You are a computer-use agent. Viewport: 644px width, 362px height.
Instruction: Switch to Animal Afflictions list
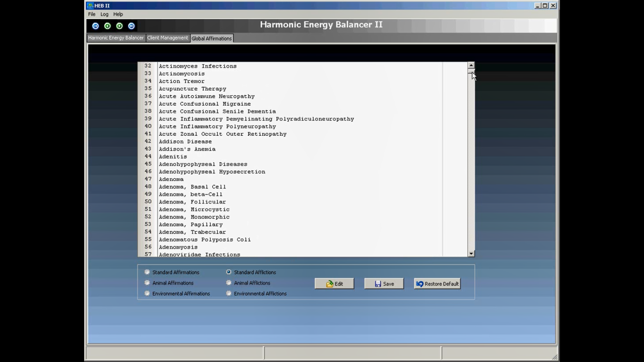pyautogui.click(x=229, y=283)
